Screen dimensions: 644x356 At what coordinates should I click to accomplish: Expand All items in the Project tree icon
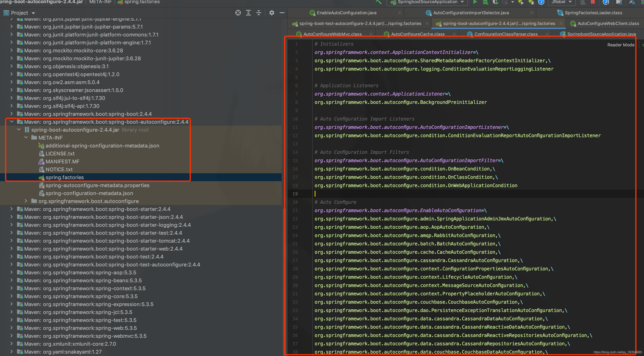click(x=248, y=12)
